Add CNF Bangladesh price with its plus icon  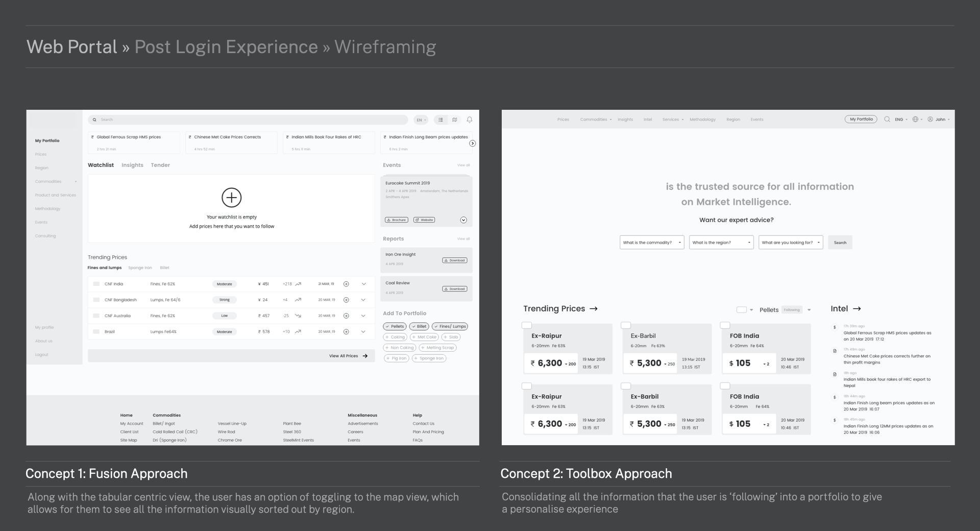click(x=346, y=300)
